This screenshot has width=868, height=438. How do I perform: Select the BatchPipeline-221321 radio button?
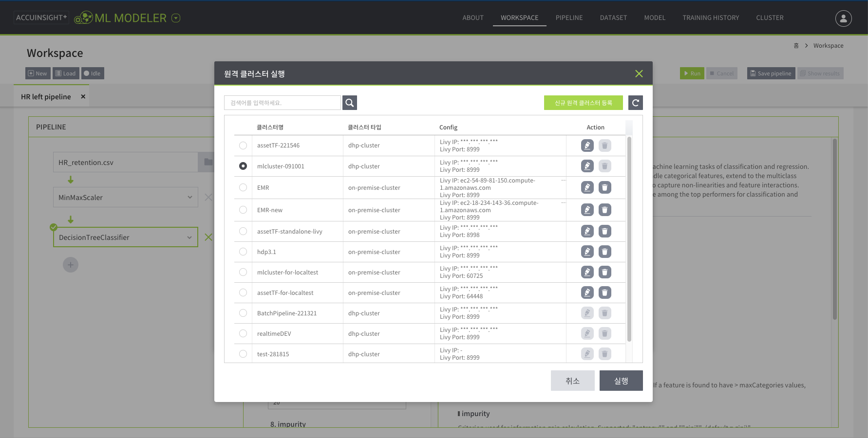(243, 313)
